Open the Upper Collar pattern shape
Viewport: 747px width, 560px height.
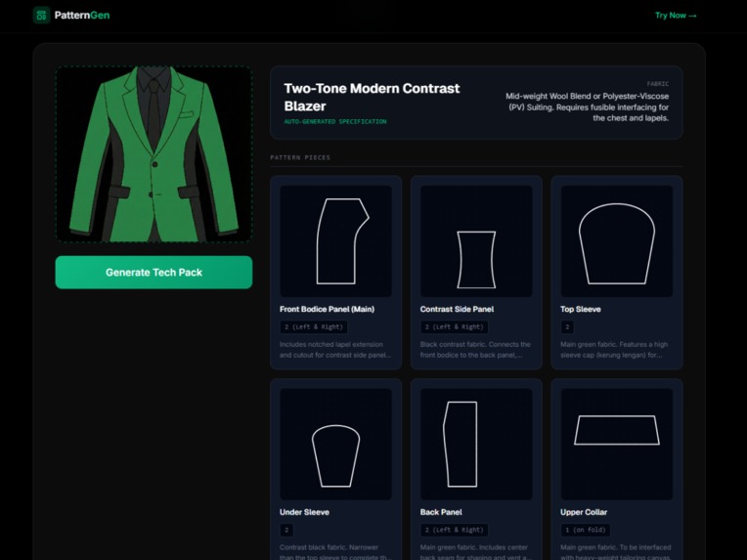(x=617, y=444)
